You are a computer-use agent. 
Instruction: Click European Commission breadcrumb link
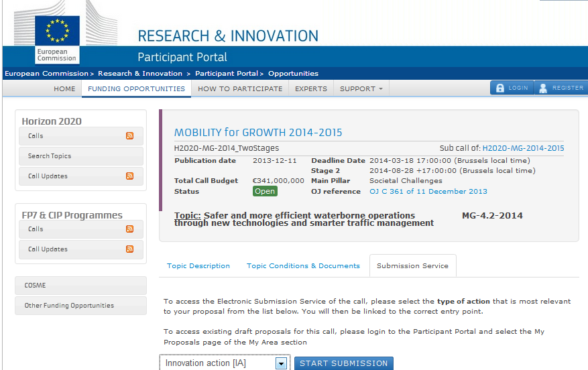[46, 74]
